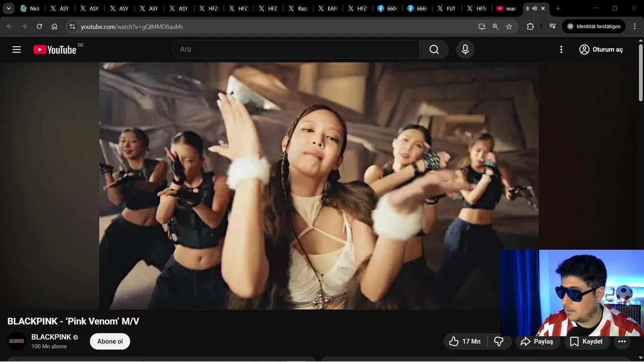This screenshot has height=362, width=644.
Task: Sign in via Oturum aç
Action: pos(601,49)
